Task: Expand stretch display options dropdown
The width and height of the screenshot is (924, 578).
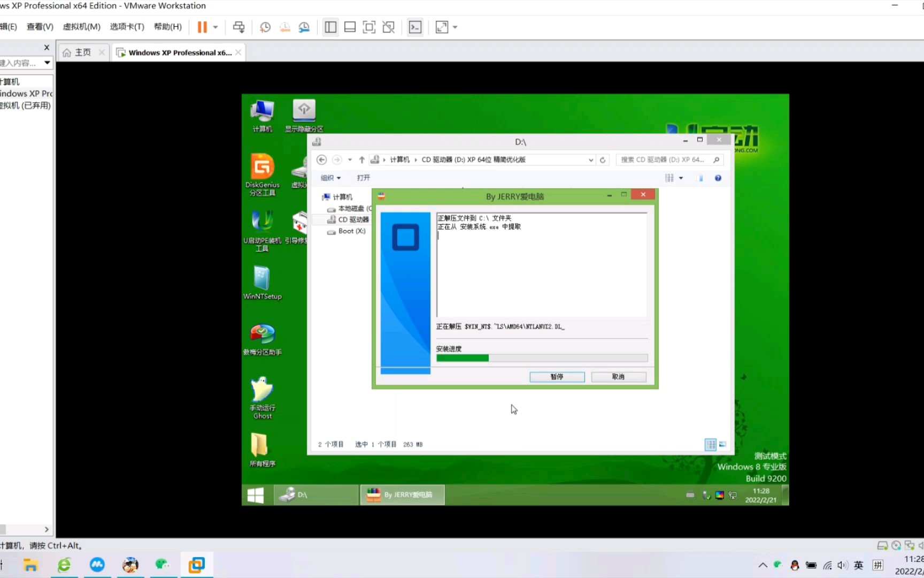Action: click(x=455, y=27)
